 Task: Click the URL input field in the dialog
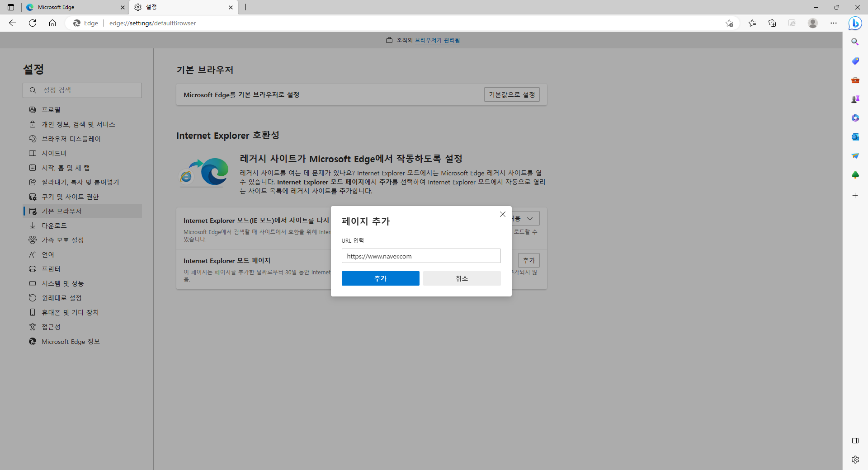[421, 256]
